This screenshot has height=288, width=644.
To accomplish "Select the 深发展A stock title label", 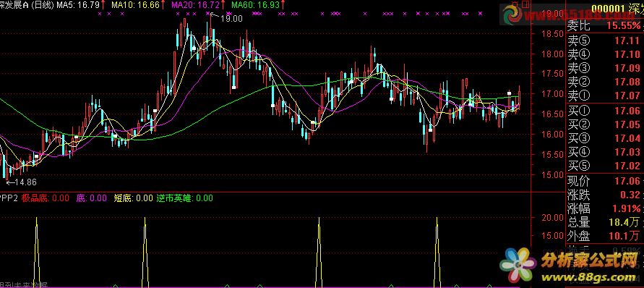I will pyautogui.click(x=14, y=4).
